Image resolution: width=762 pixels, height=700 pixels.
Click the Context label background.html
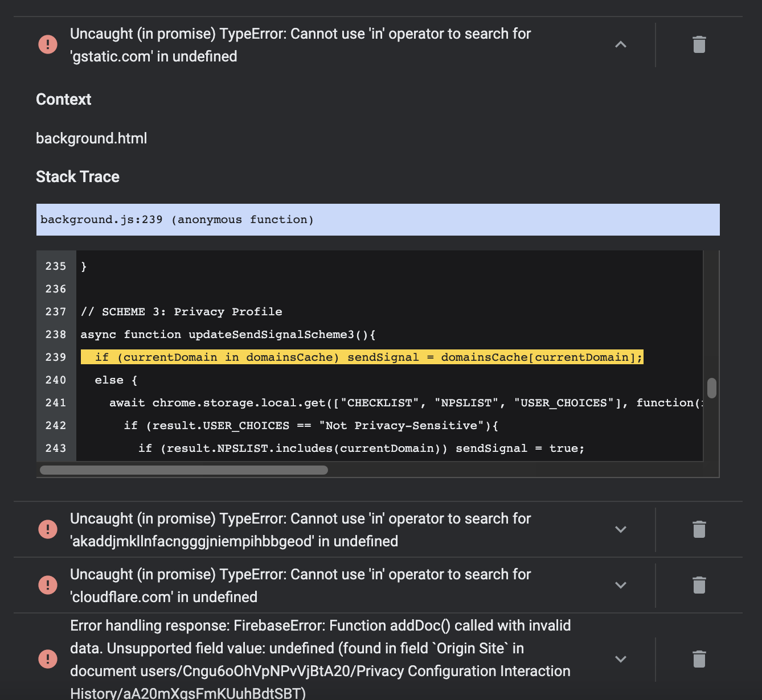pyautogui.click(x=91, y=138)
